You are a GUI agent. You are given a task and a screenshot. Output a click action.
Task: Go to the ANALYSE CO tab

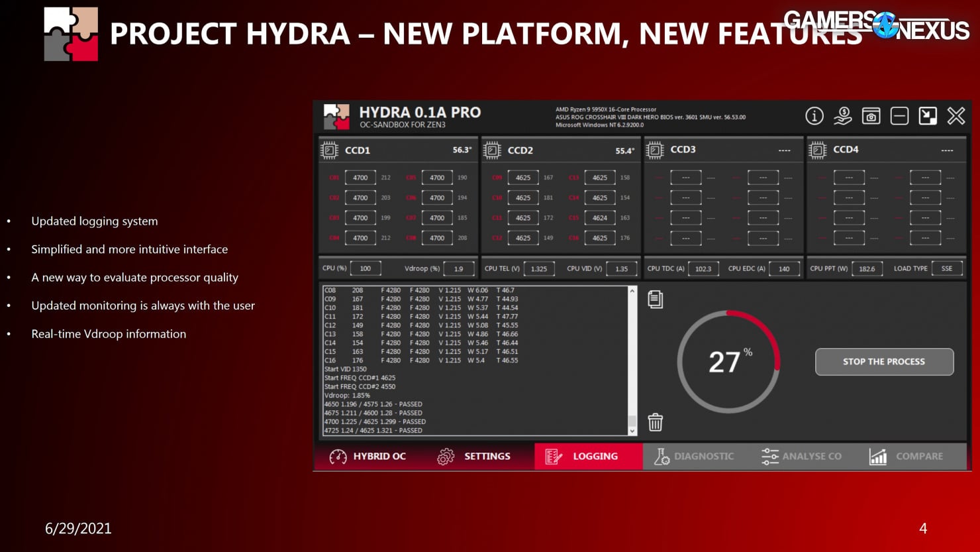(x=801, y=456)
